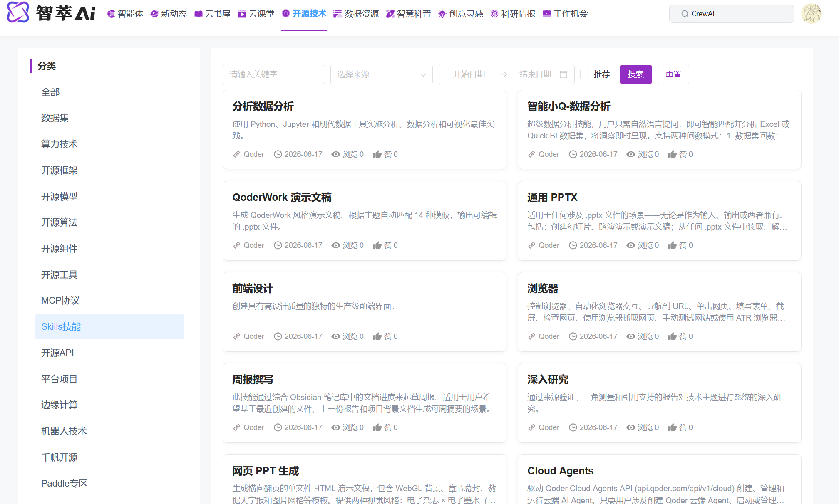Open the 通用 PPTX card title
The width and height of the screenshot is (839, 504).
pos(552,198)
